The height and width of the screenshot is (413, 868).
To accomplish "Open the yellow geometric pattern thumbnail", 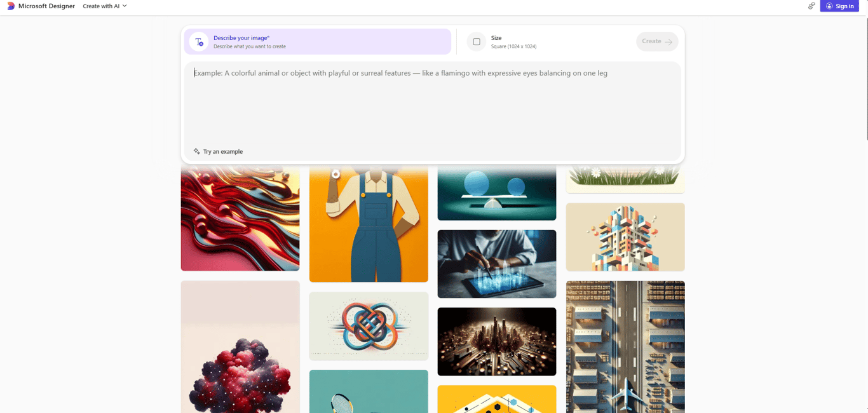I will 497,399.
